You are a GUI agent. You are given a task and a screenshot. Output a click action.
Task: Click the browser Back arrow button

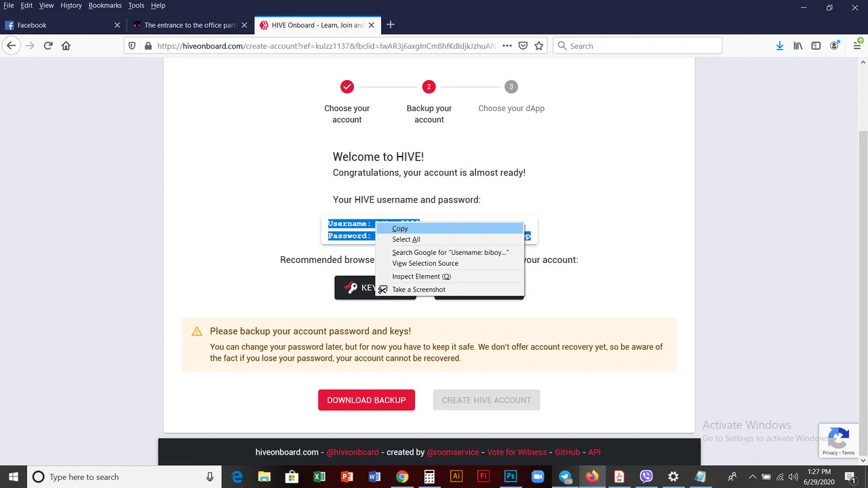pyautogui.click(x=12, y=45)
